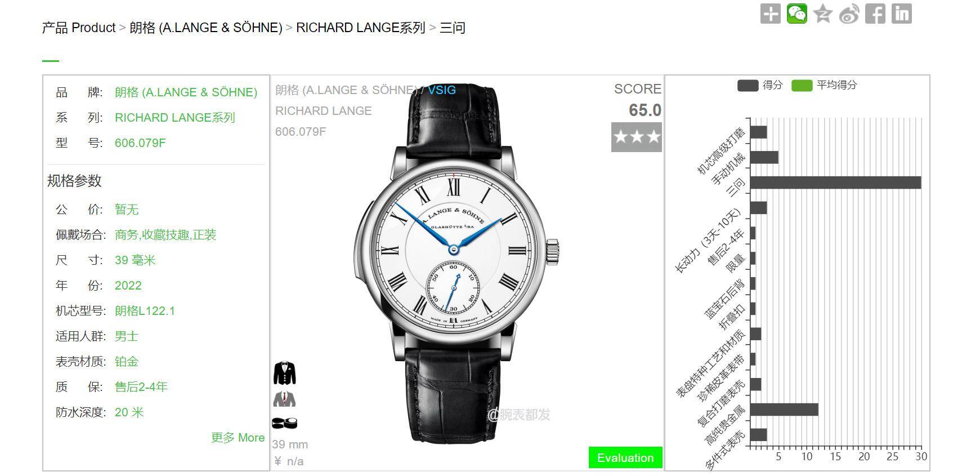The height and width of the screenshot is (476, 980).
Task: Share to Weibo icon
Action: click(x=849, y=14)
